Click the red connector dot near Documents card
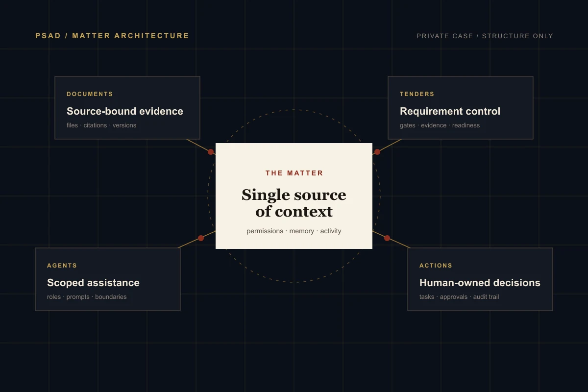Viewport: 588px width, 392px height. click(x=211, y=152)
